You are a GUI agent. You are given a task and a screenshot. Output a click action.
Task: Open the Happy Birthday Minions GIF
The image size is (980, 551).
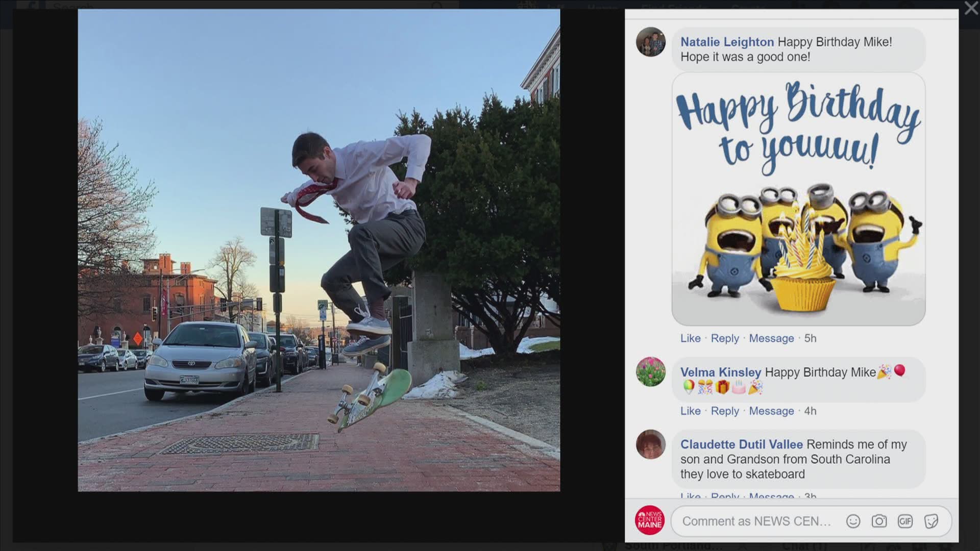pyautogui.click(x=798, y=199)
